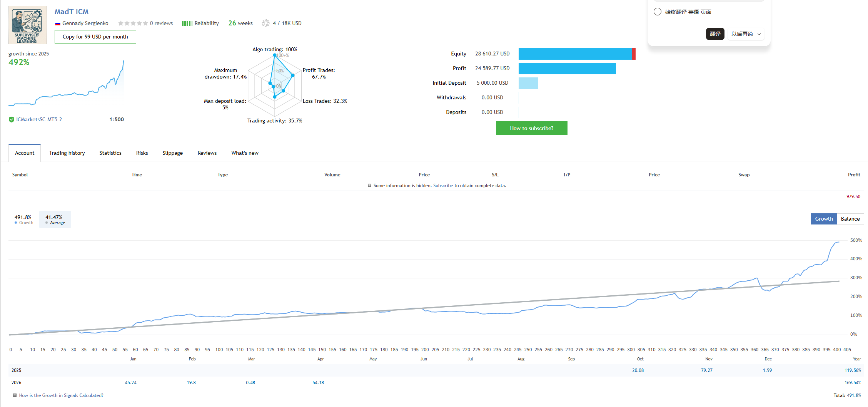This screenshot has width=868, height=407.
Task: Open the Trading history tab
Action: pyautogui.click(x=67, y=153)
